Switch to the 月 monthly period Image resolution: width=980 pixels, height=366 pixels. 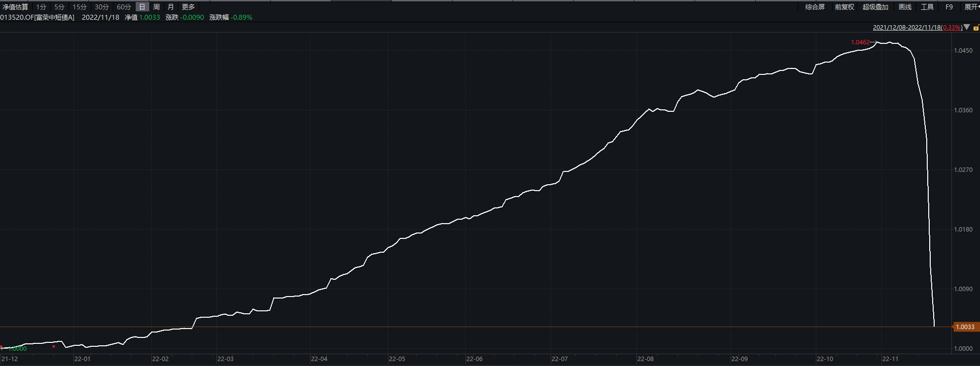171,7
